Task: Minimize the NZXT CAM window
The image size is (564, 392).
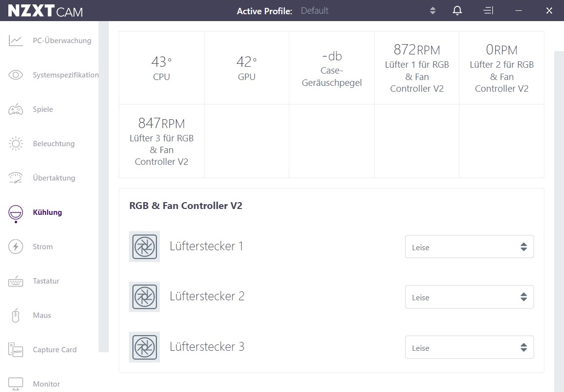Action: [x=518, y=10]
